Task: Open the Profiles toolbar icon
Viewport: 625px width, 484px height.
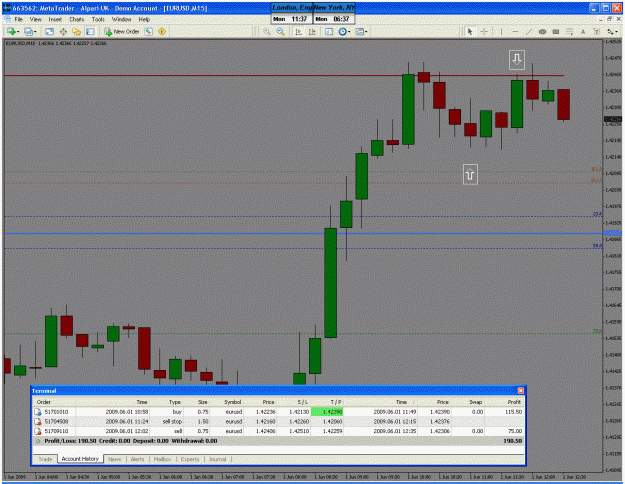Action: pos(28,31)
